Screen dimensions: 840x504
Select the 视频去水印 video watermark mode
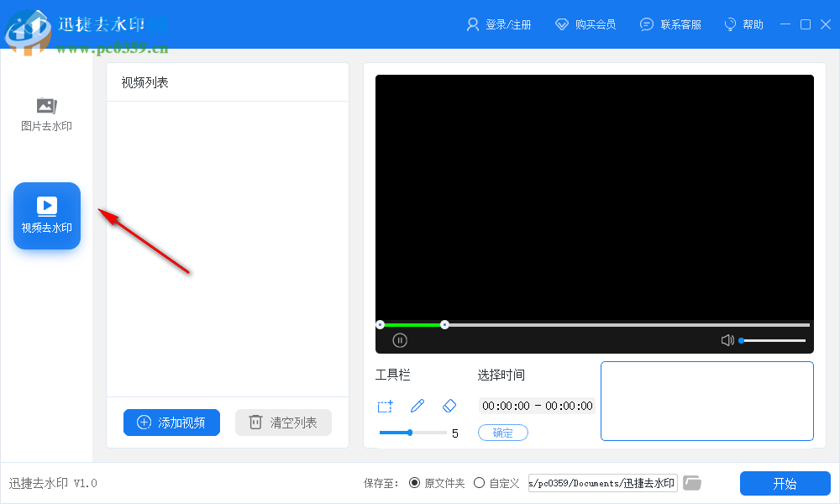click(46, 216)
